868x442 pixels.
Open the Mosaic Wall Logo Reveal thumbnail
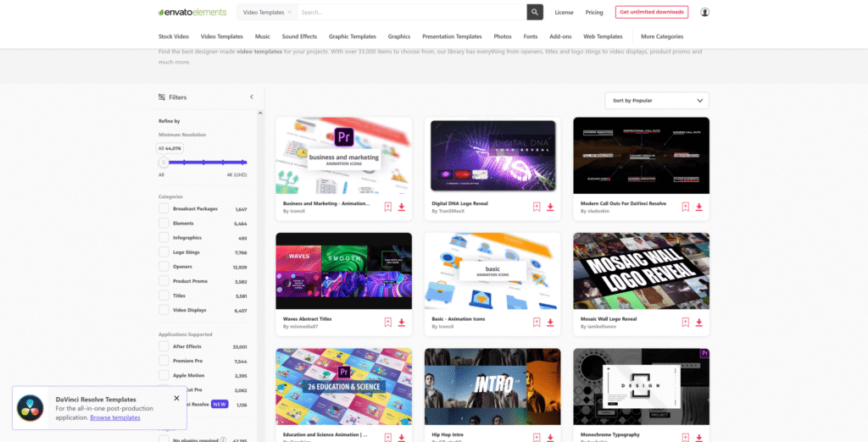pyautogui.click(x=641, y=270)
